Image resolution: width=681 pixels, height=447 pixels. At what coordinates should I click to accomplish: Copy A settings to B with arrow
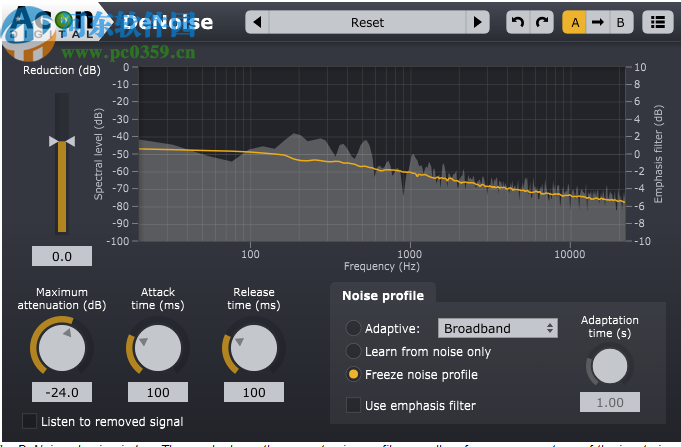(598, 22)
